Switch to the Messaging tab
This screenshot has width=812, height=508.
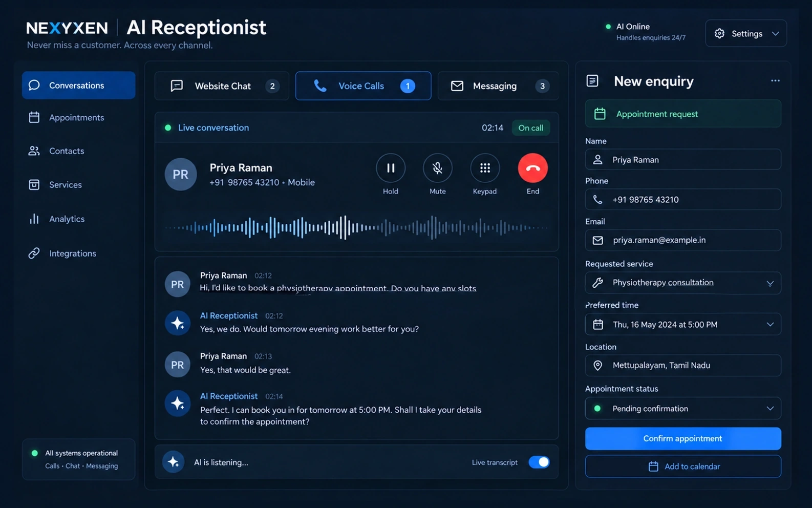pyautogui.click(x=498, y=86)
